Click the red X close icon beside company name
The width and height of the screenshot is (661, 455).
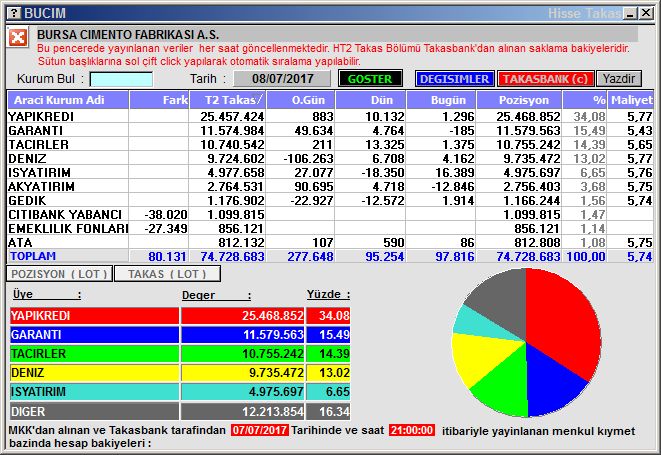click(18, 38)
